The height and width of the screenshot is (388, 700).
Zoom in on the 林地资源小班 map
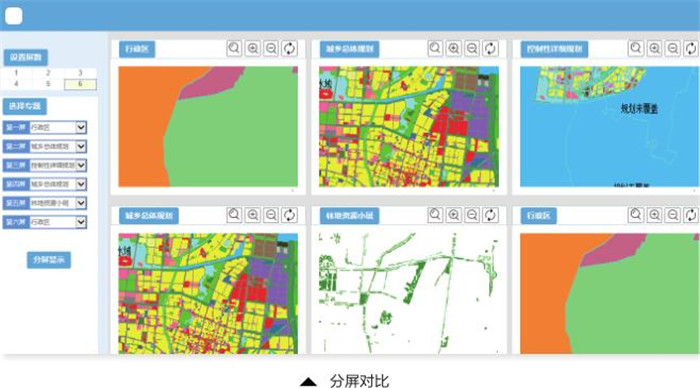click(x=454, y=215)
